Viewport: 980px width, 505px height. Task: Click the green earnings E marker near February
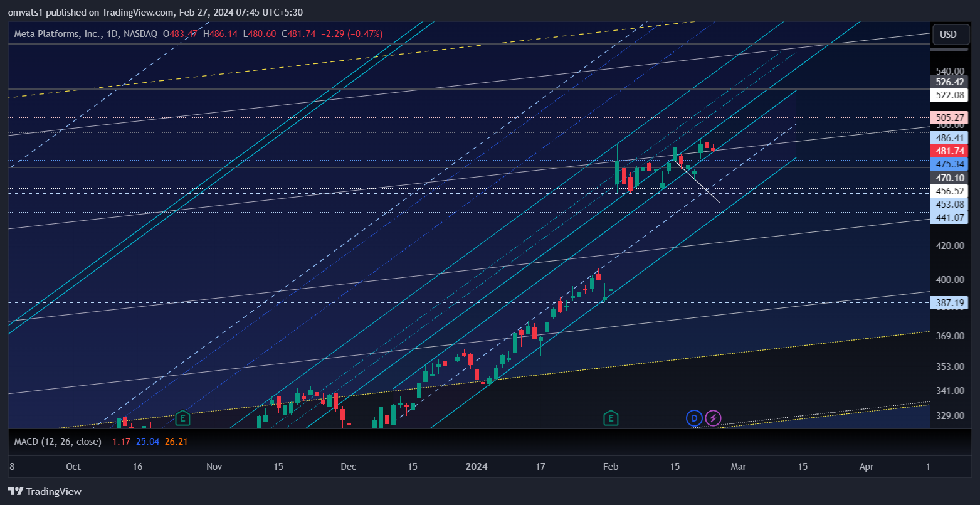tap(611, 418)
